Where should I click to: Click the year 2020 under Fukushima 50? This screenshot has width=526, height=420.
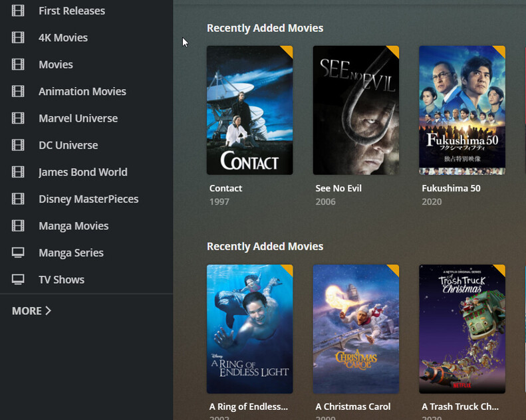tap(432, 202)
